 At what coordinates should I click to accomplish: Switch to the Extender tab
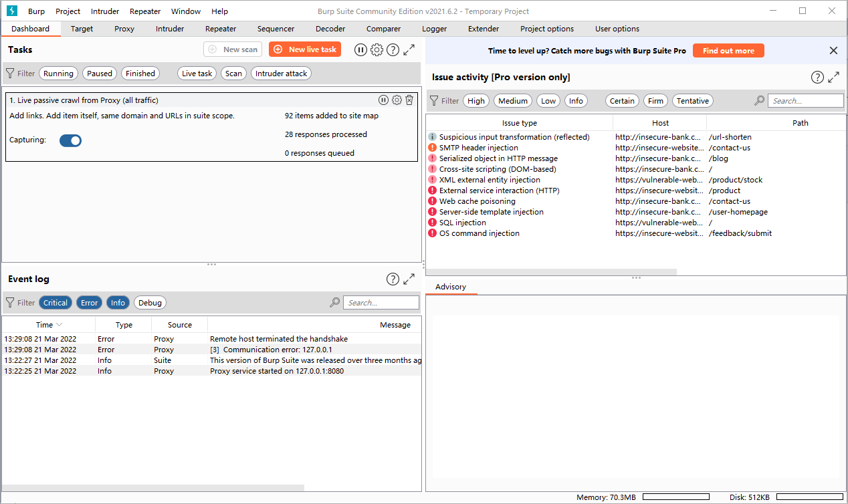pos(484,29)
